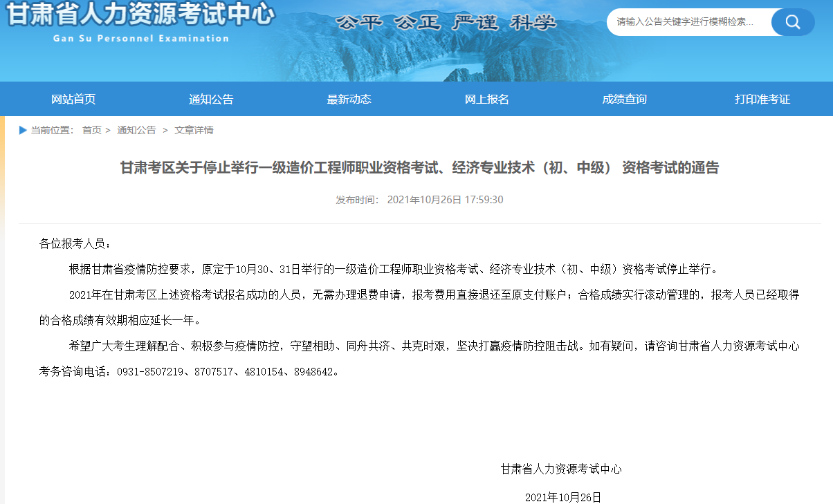Click the Gan Su Personnel Examination subtitle
Image resolution: width=833 pixels, height=504 pixels.
pos(140,39)
